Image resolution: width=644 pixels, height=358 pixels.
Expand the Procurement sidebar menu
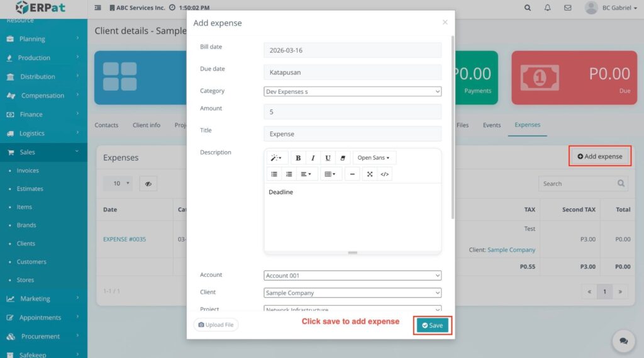click(x=43, y=336)
